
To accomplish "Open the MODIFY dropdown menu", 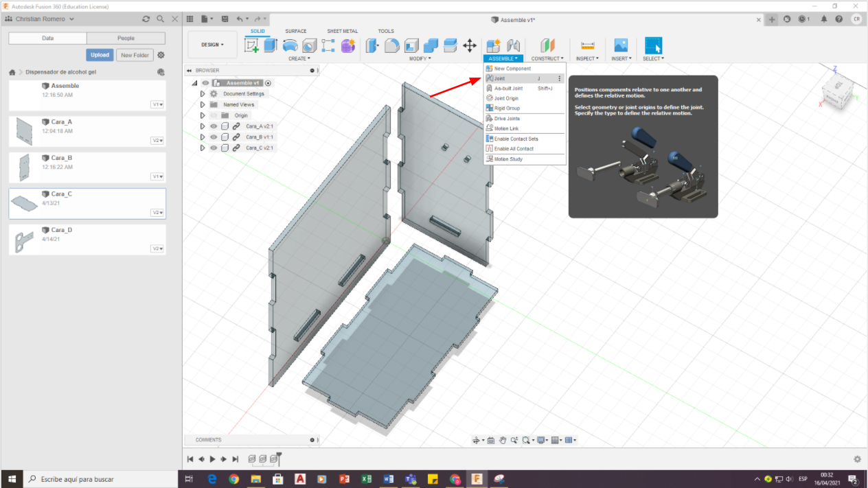I will point(420,58).
